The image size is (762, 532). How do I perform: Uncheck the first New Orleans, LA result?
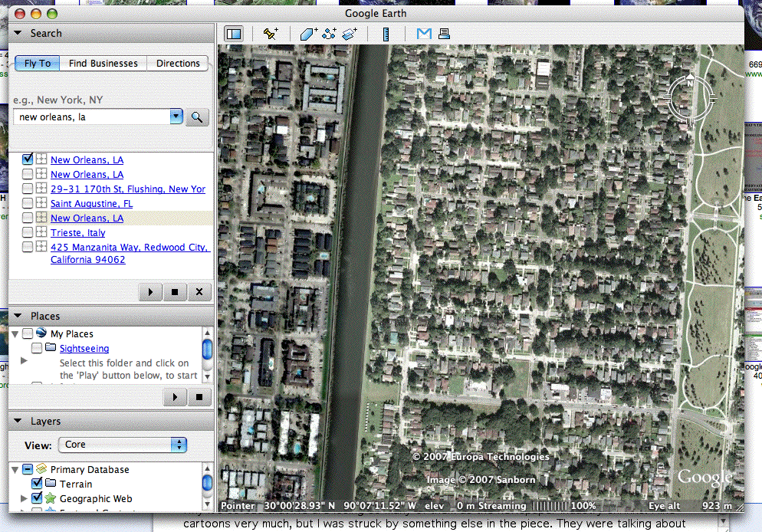point(28,159)
